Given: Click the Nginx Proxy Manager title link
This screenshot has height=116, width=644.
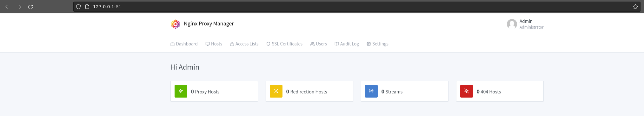Looking at the screenshot, I should (209, 24).
